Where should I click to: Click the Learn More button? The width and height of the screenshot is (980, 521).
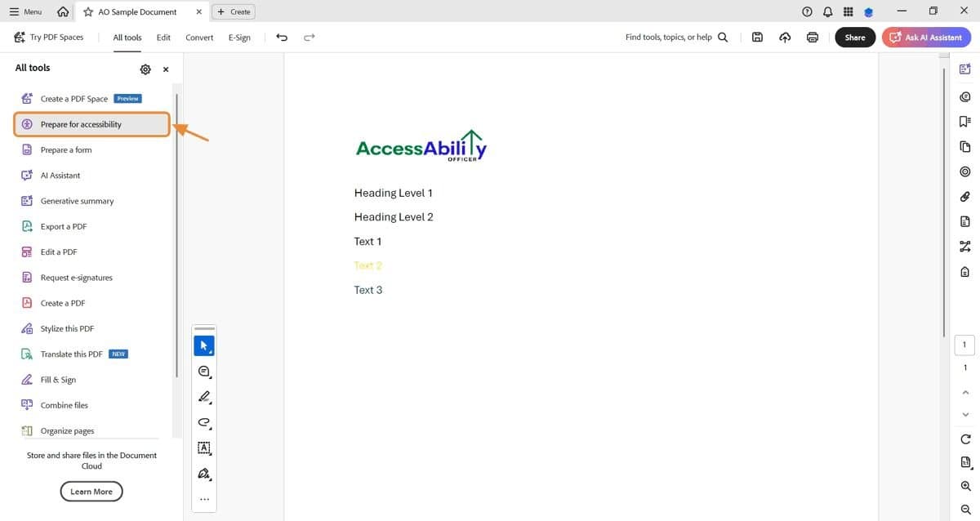(91, 491)
